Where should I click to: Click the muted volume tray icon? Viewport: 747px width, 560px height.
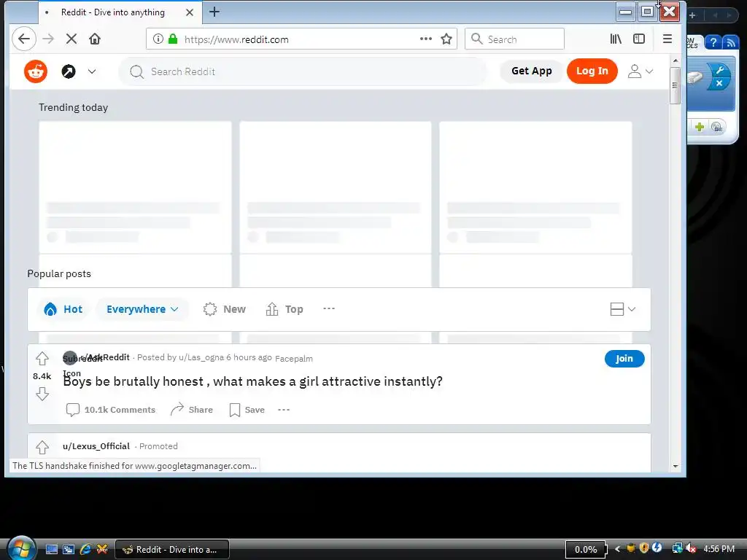click(x=690, y=549)
